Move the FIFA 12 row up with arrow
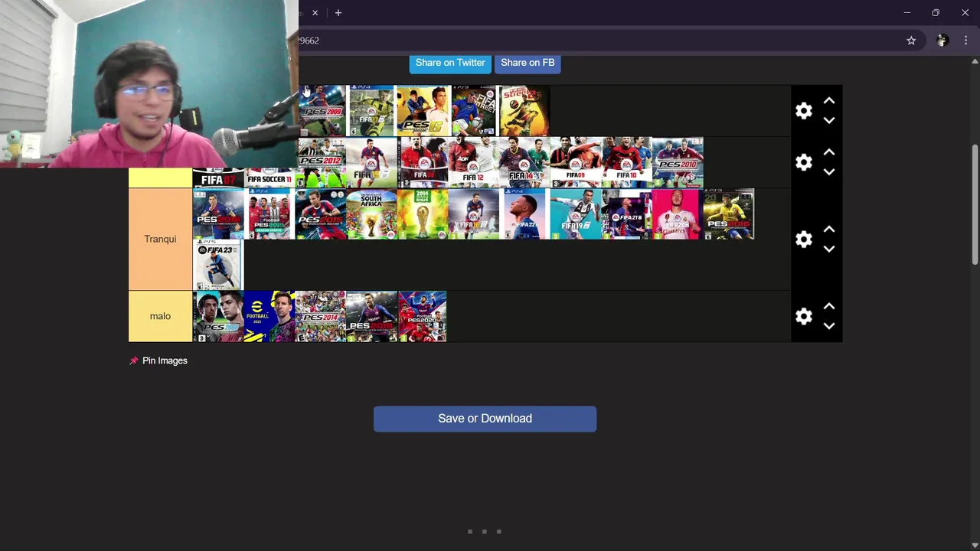Image resolution: width=980 pixels, height=551 pixels. pos(829,152)
